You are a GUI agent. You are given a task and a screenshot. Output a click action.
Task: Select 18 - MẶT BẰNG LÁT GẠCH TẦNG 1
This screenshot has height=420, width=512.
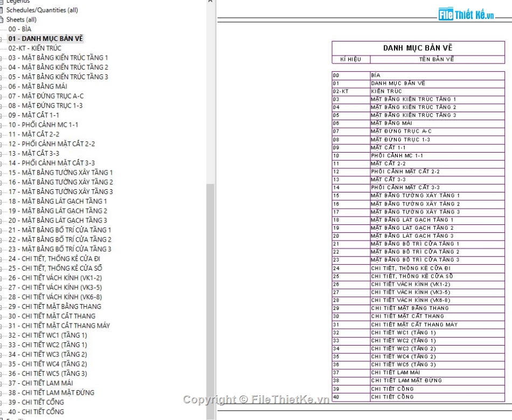(58, 201)
